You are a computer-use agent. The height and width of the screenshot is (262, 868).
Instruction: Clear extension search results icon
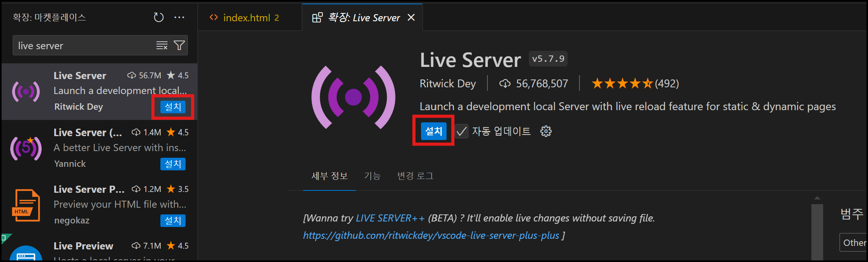[162, 46]
